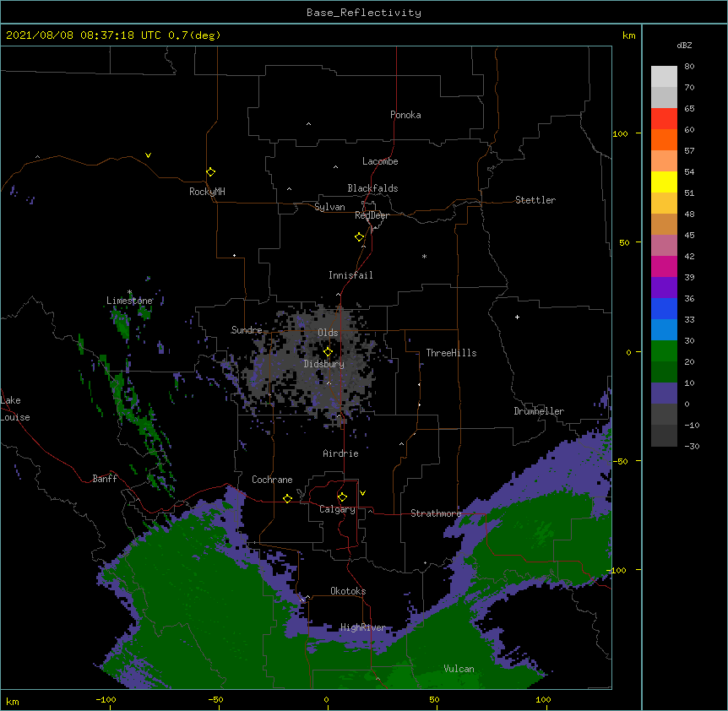Viewport: 728px width, 711px height.
Task: Select the Sylvan label
Action: click(x=329, y=207)
